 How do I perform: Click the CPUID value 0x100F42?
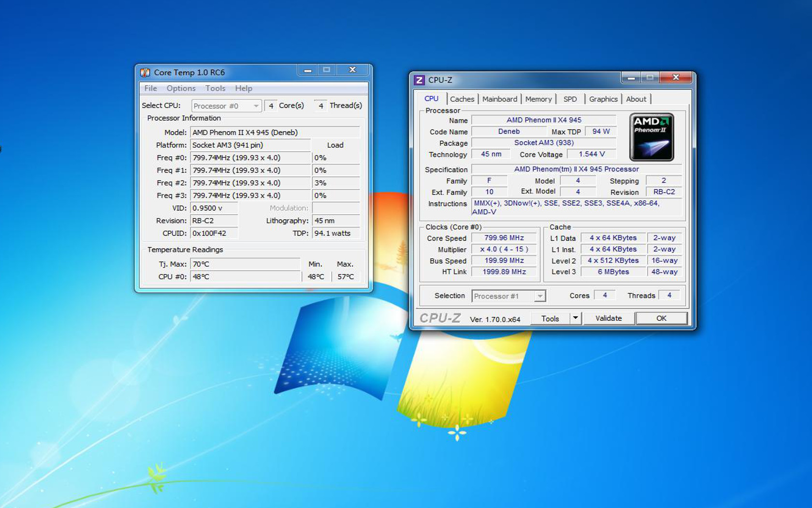pyautogui.click(x=214, y=233)
